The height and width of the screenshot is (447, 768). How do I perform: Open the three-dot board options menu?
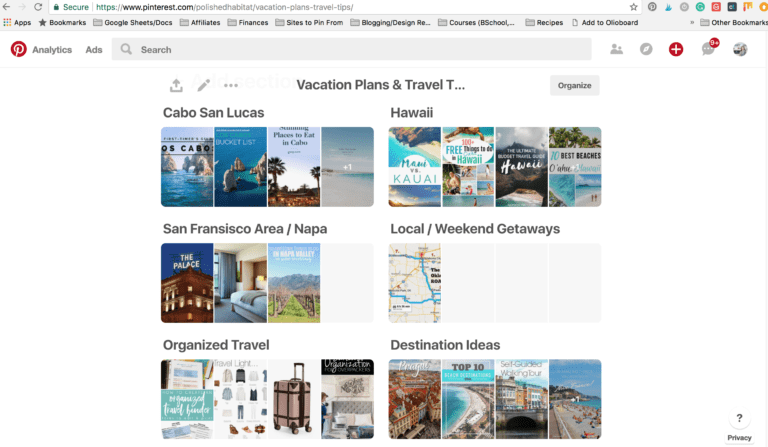[x=231, y=85]
